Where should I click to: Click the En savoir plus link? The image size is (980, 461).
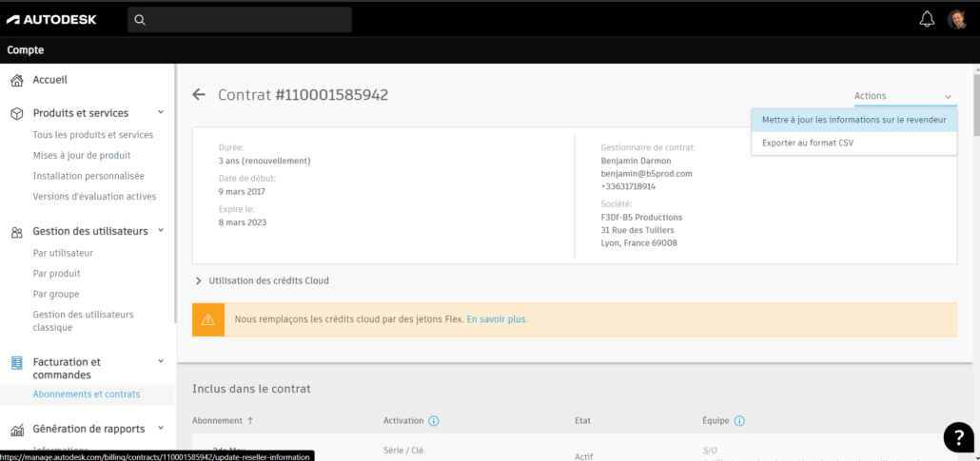[497, 319]
